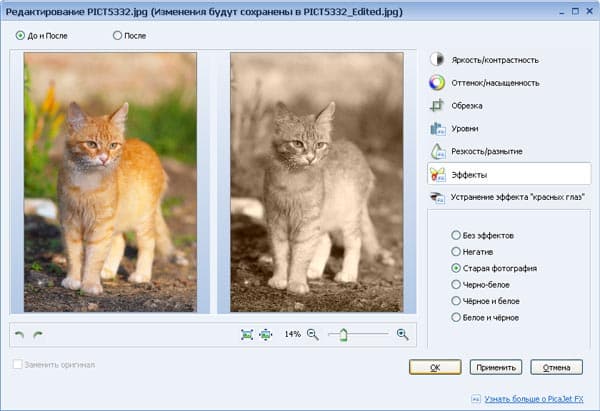The width and height of the screenshot is (600, 411).
Task: Close the editing dialog window
Action: click(x=590, y=11)
